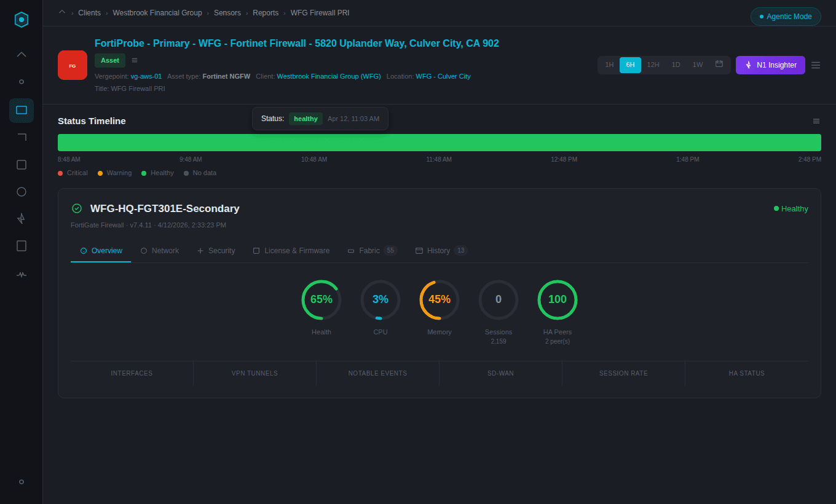Toggle the Critical legend entry
The height and width of the screenshot is (504, 836).
(73, 173)
